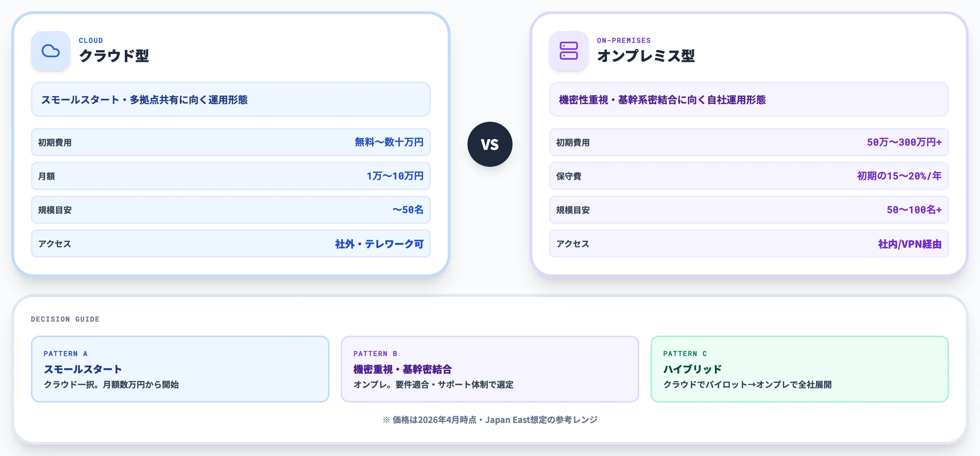Click the 保守費 row label
This screenshot has width=980, height=456.
[x=569, y=176]
